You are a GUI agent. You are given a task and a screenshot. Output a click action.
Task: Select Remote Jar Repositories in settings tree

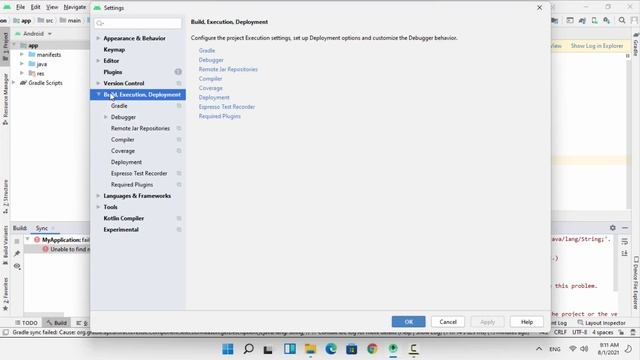pyautogui.click(x=140, y=128)
